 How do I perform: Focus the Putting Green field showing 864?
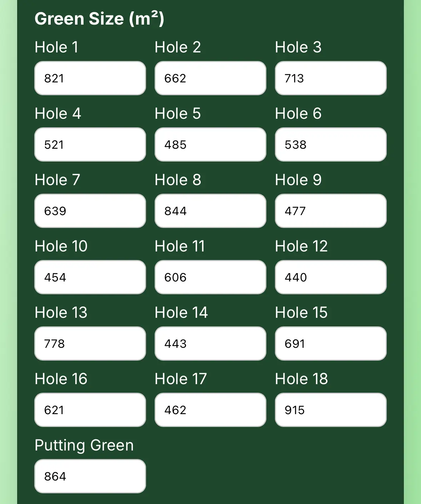90,476
